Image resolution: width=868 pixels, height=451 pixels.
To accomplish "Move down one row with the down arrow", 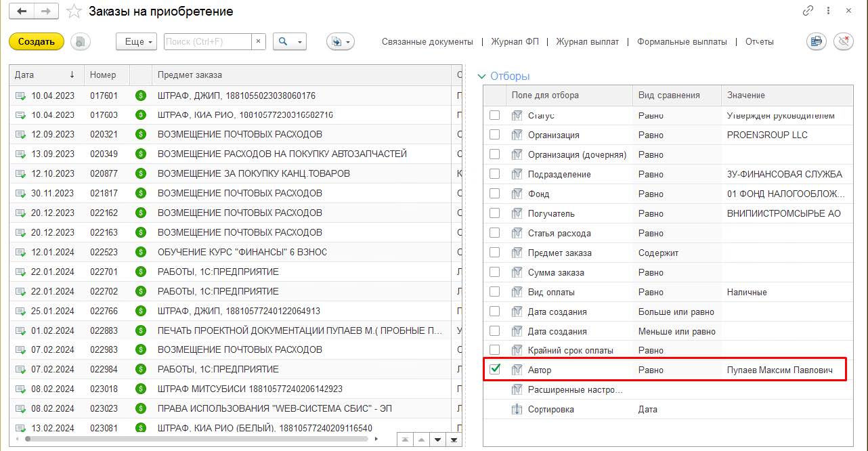I will 437,439.
